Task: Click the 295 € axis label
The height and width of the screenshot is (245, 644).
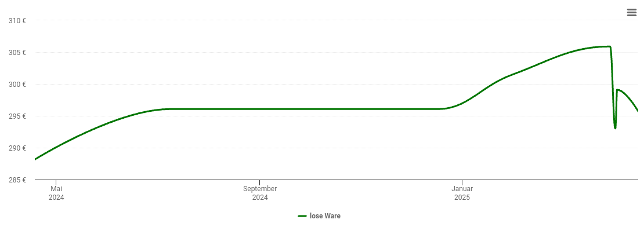Action: (x=17, y=116)
